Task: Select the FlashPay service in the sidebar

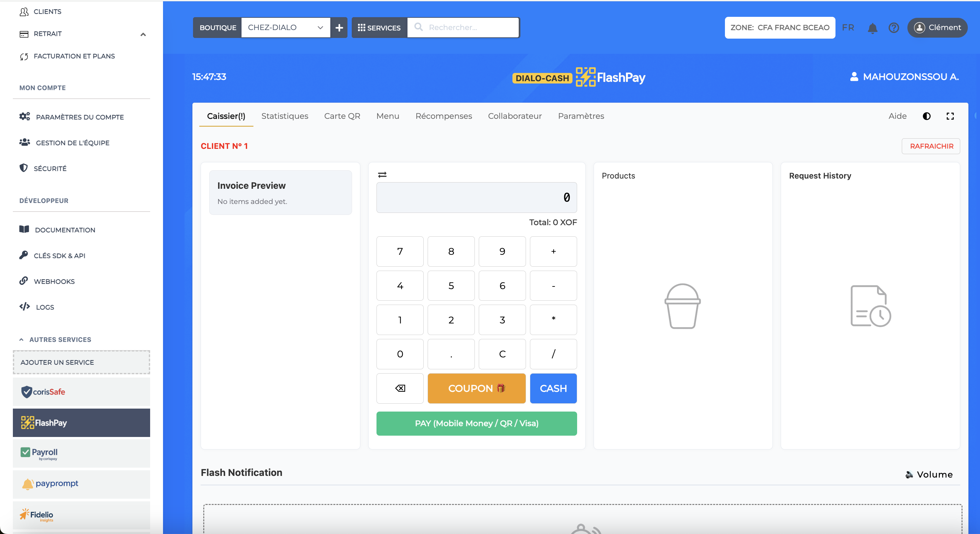Action: pos(82,422)
